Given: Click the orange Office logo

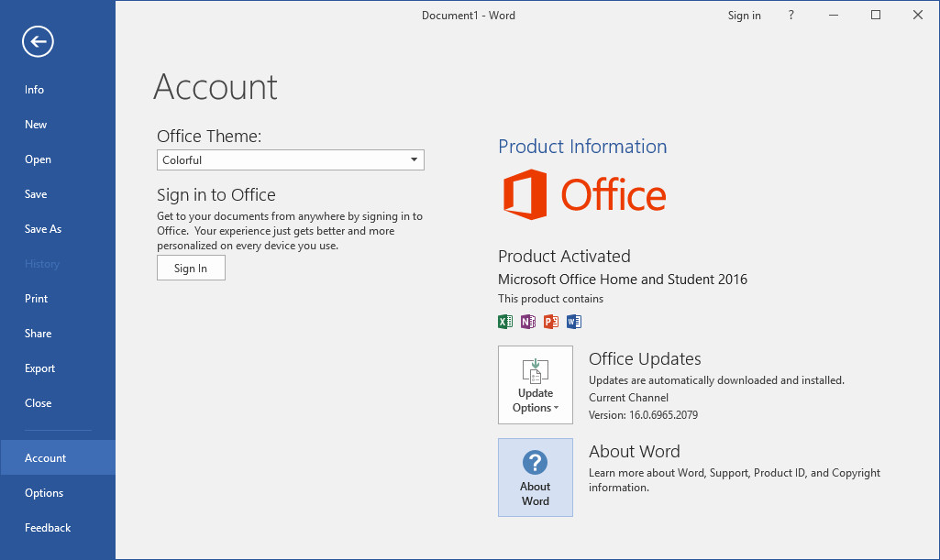Looking at the screenshot, I should coord(584,194).
